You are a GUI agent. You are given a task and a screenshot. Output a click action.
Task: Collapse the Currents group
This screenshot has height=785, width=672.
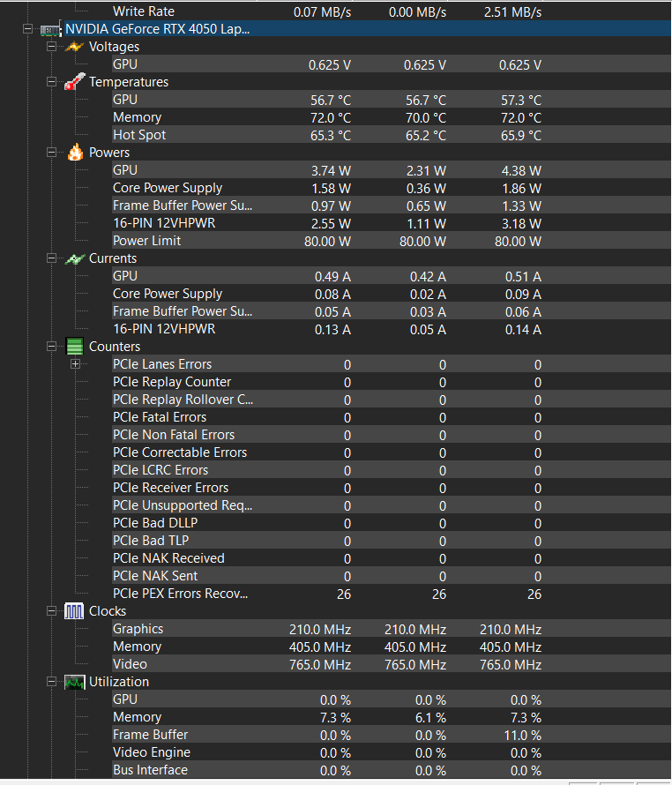tap(51, 258)
